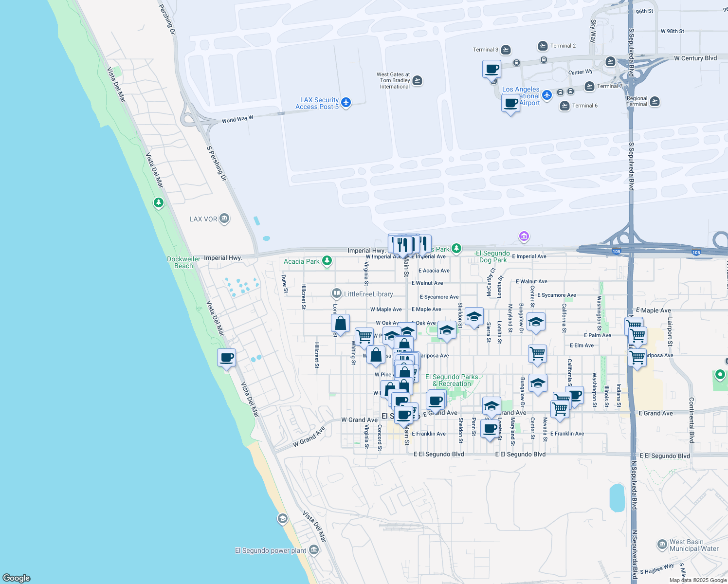Select the coffee cup marker near Dockweiler Beach
Screen dimensions: 728x584
point(227,359)
